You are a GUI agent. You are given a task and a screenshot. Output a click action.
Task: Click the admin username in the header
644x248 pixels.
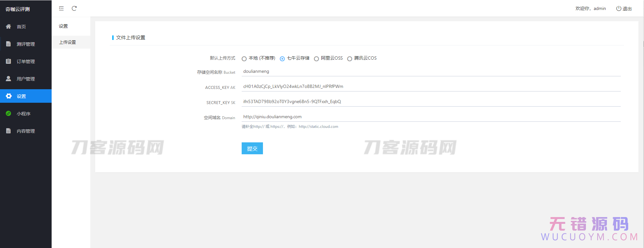600,9
